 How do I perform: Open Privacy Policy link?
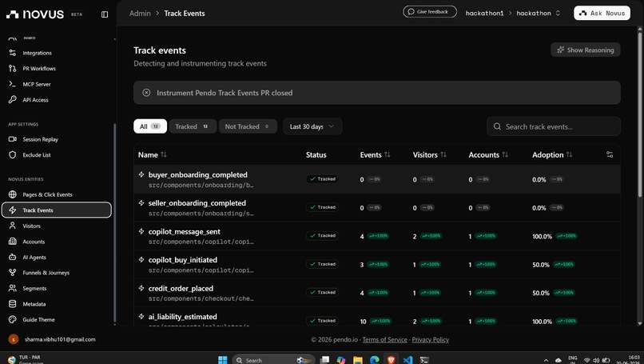[x=430, y=339]
